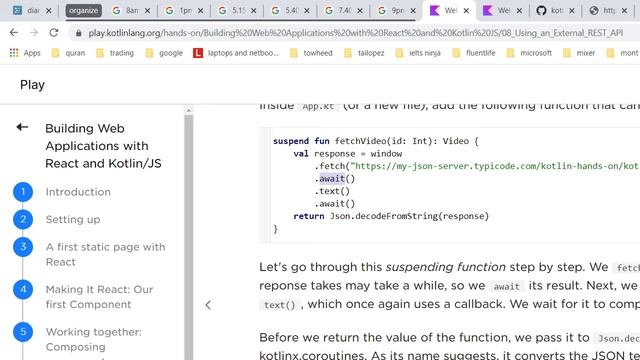This screenshot has width=640, height=360.
Task: Click the organize tab group label
Action: (83, 11)
